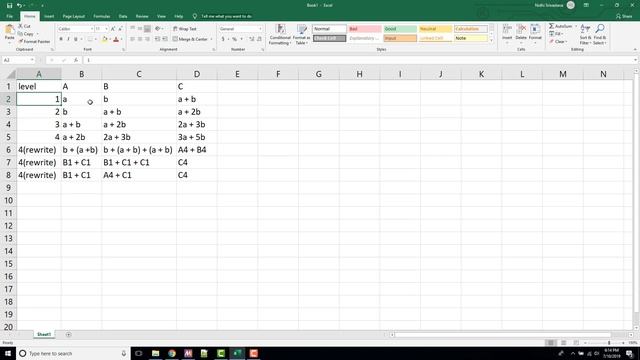Click the Insert Function fx icon
The image size is (640, 360).
click(x=76, y=60)
